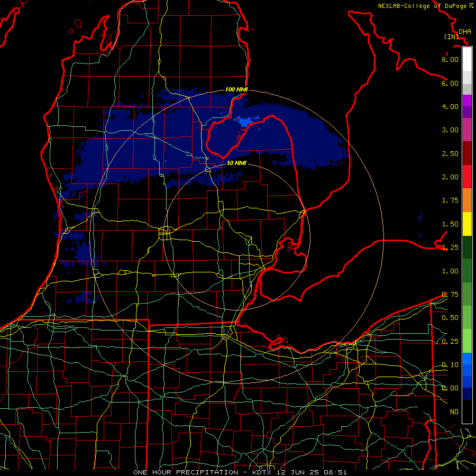
Task: Click the [IN] units label
Action: [x=451, y=36]
